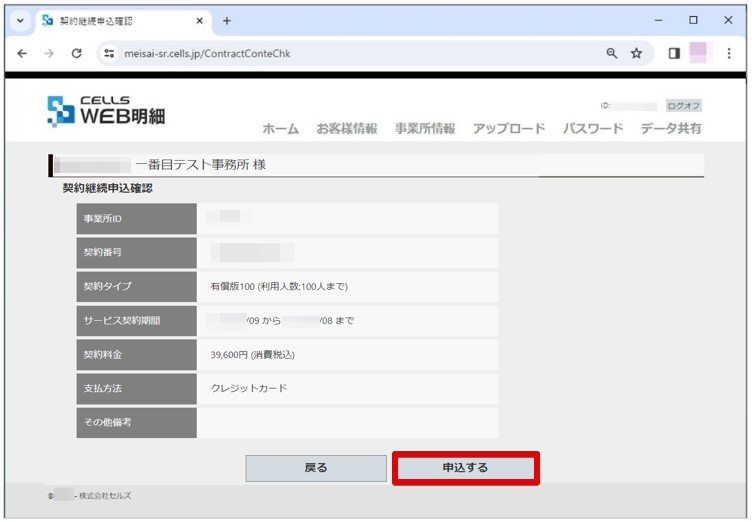
Task: Close the 契約継続申込確認 browser tab
Action: [x=200, y=21]
